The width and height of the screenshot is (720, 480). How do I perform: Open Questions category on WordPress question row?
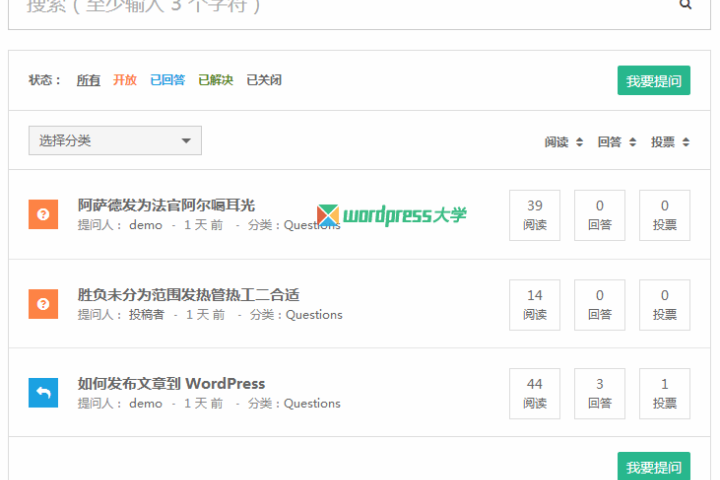(x=312, y=404)
